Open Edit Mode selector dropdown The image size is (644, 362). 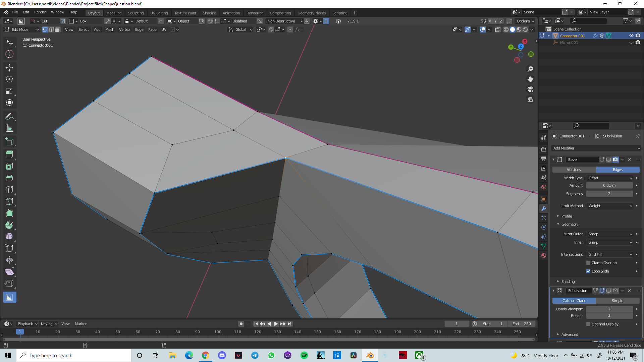click(21, 29)
